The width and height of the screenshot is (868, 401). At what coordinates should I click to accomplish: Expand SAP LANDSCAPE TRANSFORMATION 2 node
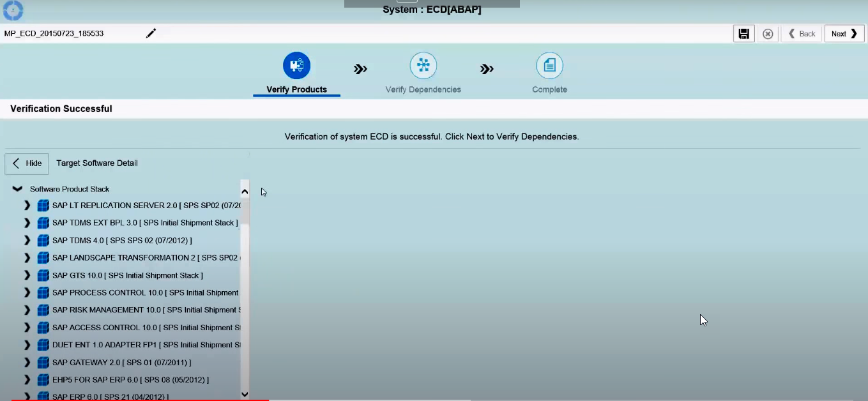pos(27,258)
